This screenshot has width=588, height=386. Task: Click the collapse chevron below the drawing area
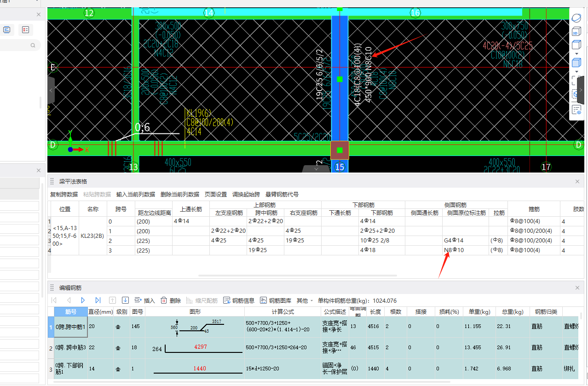(x=317, y=169)
